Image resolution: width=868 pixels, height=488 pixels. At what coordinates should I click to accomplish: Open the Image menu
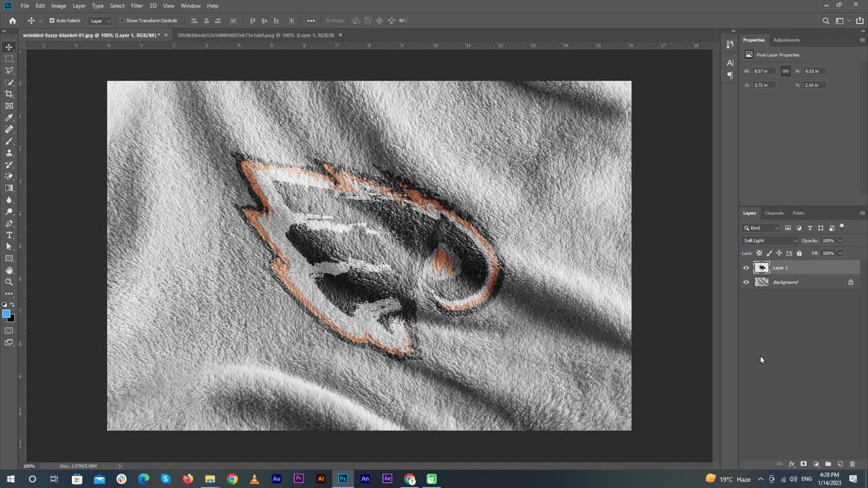click(58, 5)
